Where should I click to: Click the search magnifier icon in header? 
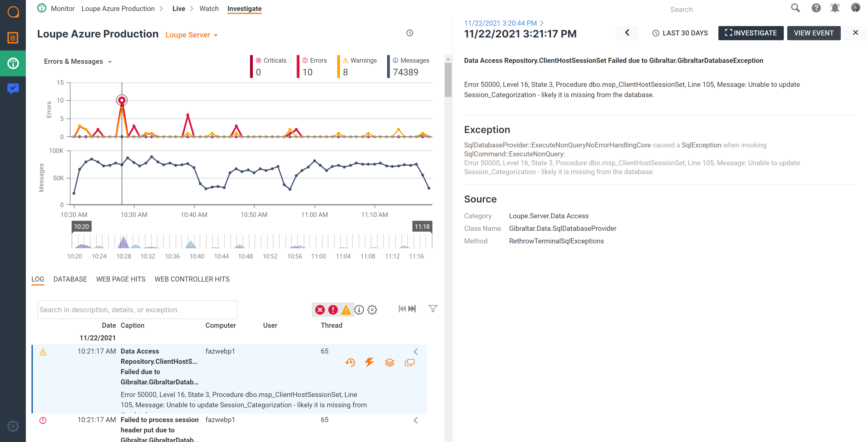pyautogui.click(x=795, y=8)
